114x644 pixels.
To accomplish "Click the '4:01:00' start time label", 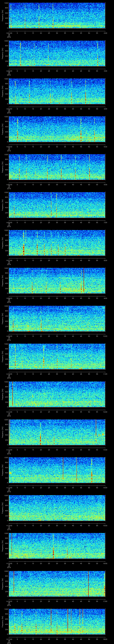I will pos(9,33).
